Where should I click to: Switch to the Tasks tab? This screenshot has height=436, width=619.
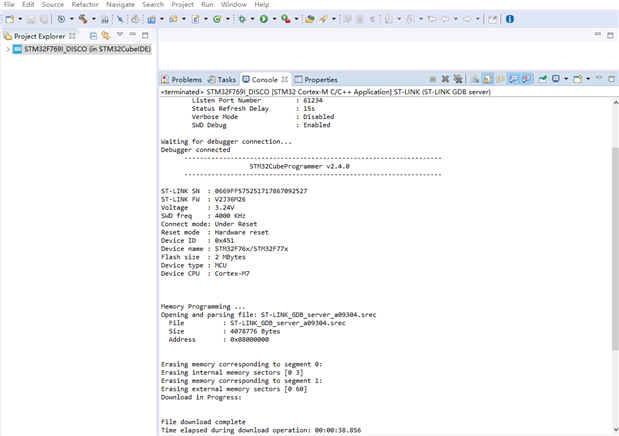pyautogui.click(x=222, y=79)
